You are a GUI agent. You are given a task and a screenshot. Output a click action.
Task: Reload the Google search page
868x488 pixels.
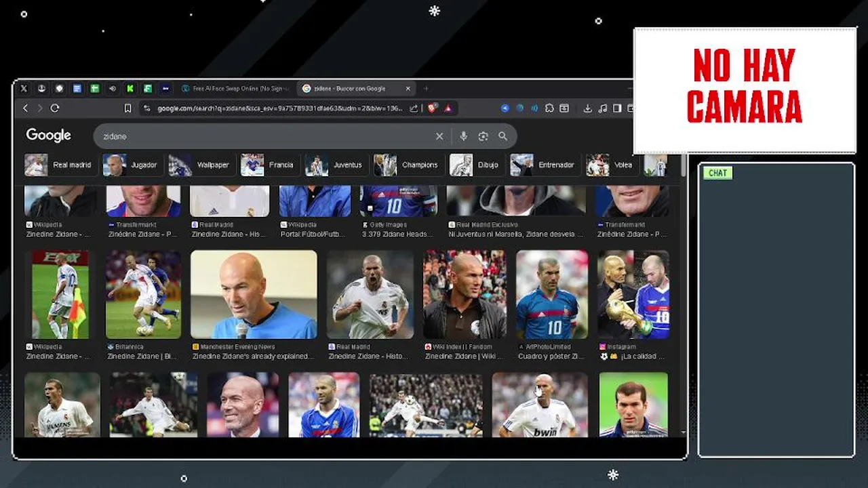(x=55, y=108)
